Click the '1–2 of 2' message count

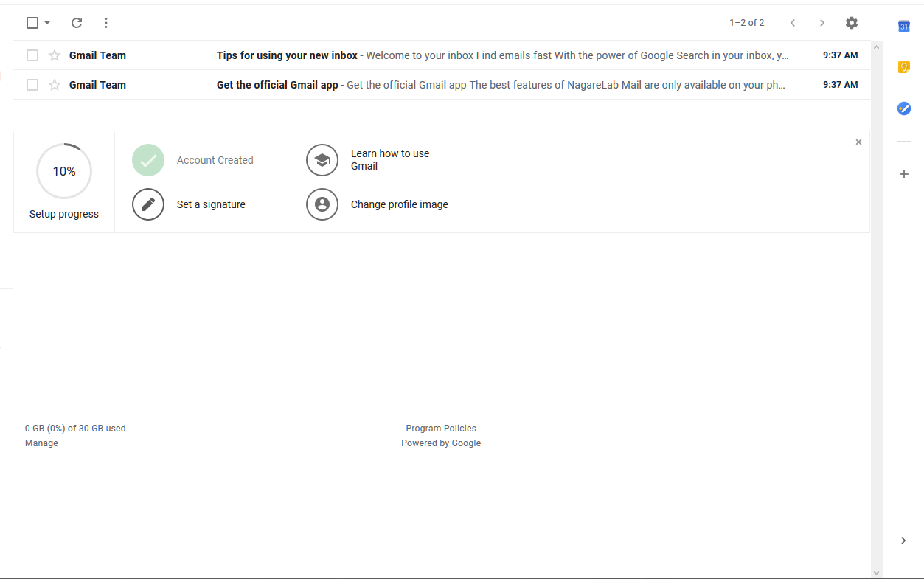(747, 23)
